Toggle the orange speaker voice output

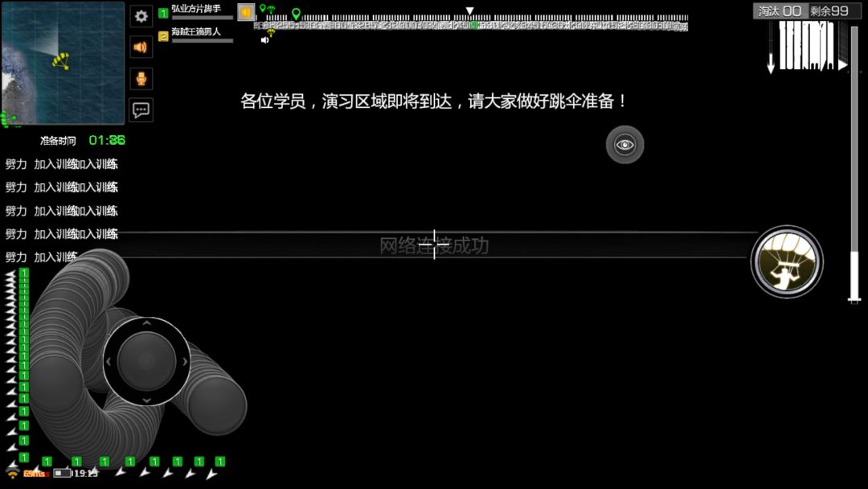pos(141,47)
